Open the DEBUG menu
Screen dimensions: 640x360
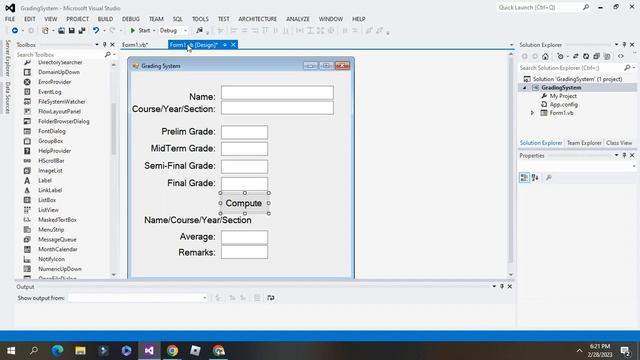coord(131,19)
